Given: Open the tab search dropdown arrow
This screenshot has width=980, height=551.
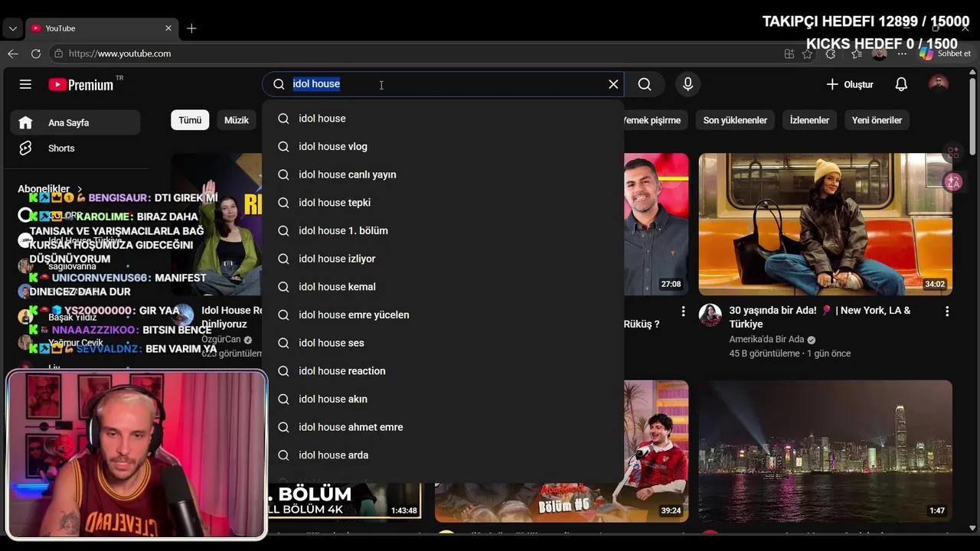Looking at the screenshot, I should pos(12,28).
